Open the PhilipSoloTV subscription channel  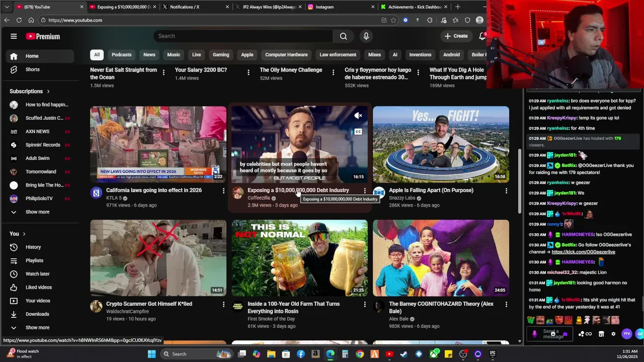tap(40, 199)
